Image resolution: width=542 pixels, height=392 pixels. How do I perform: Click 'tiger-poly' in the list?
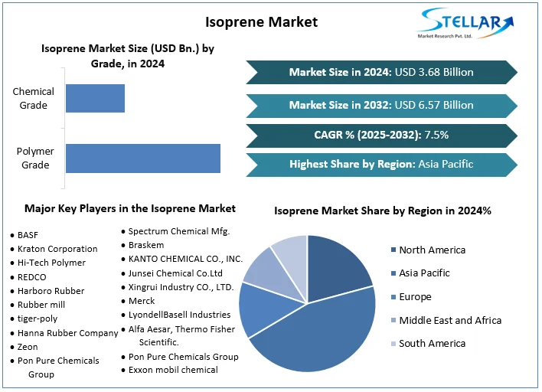point(38,318)
